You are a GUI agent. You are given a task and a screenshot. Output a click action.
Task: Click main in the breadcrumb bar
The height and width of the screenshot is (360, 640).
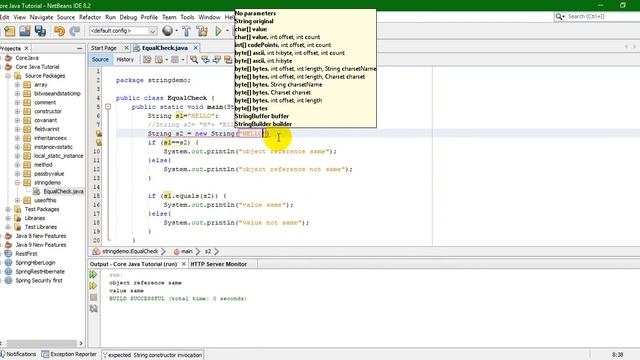(187, 251)
